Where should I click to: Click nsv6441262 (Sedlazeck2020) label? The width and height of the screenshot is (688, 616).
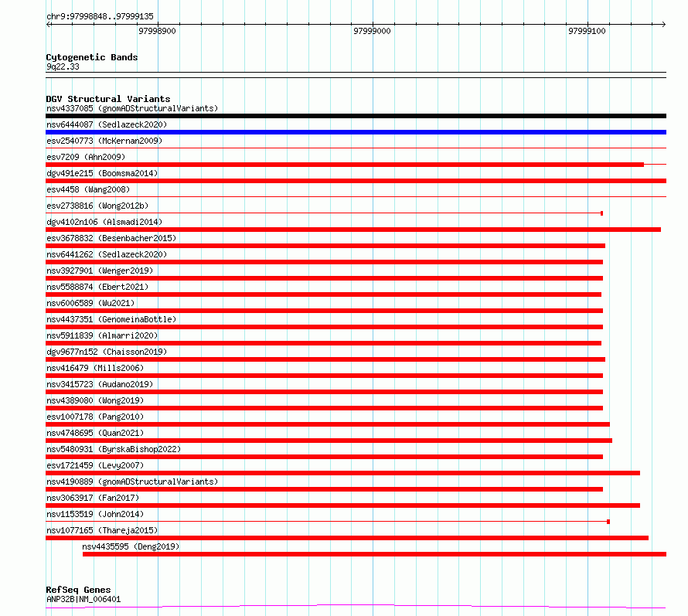pyautogui.click(x=107, y=254)
